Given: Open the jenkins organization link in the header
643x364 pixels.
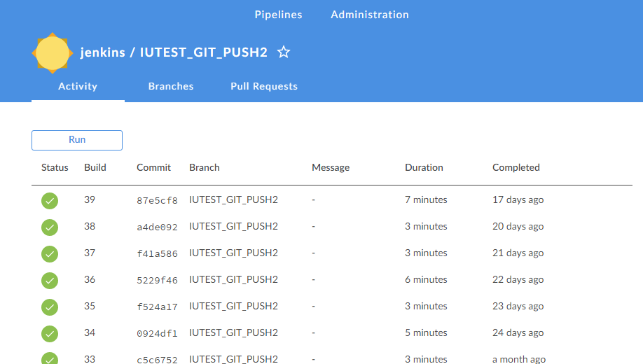Looking at the screenshot, I should point(102,52).
